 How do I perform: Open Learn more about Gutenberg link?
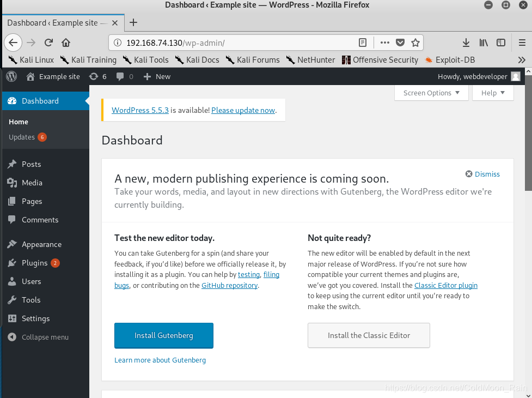point(160,360)
